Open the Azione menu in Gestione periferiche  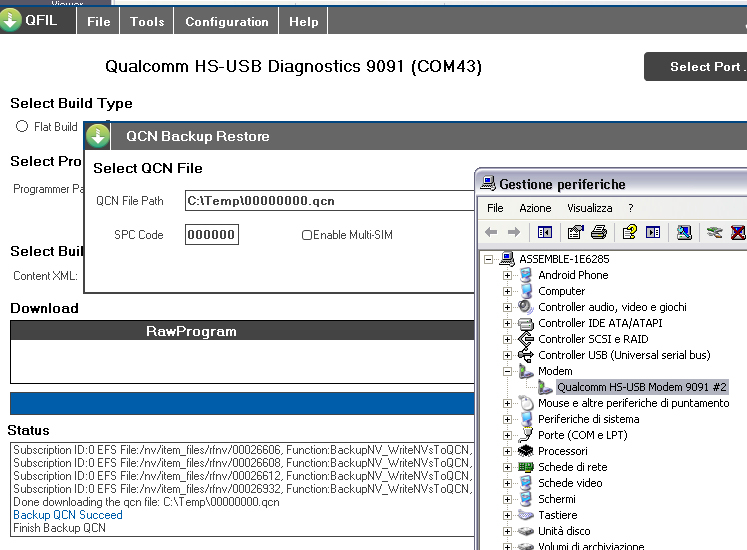[x=535, y=208]
